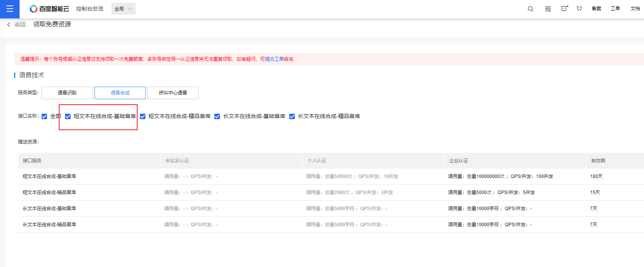The image size is (644, 267).
Task: Click the search magnifier icon
Action: tap(530, 9)
